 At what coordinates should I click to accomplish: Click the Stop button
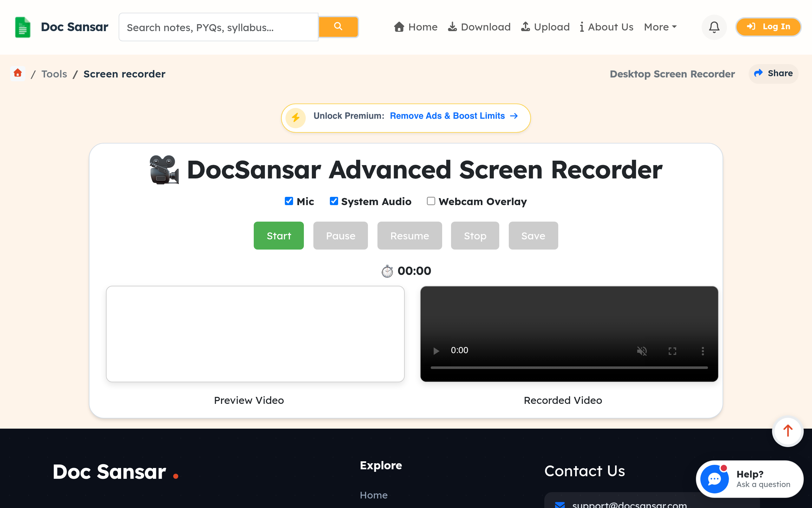pyautogui.click(x=475, y=236)
